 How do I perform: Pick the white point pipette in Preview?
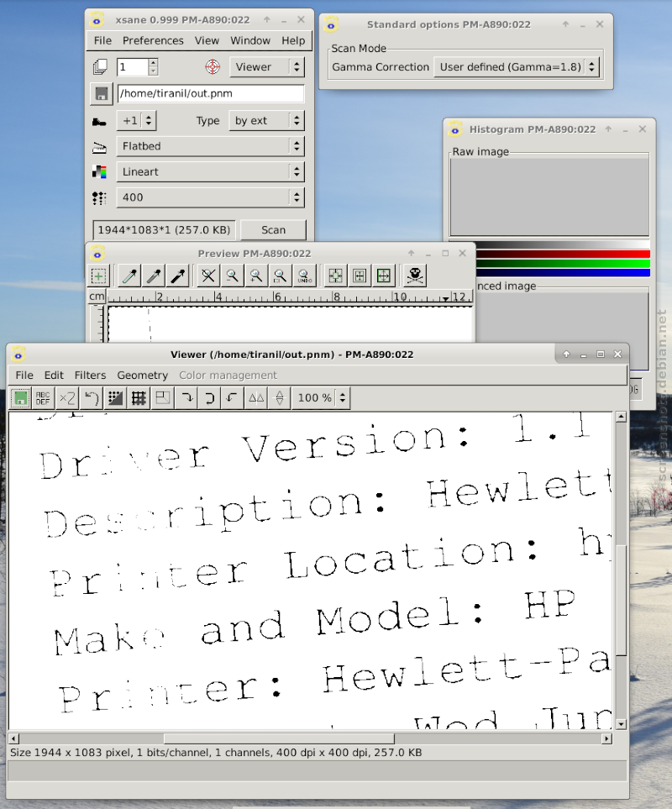tap(129, 276)
